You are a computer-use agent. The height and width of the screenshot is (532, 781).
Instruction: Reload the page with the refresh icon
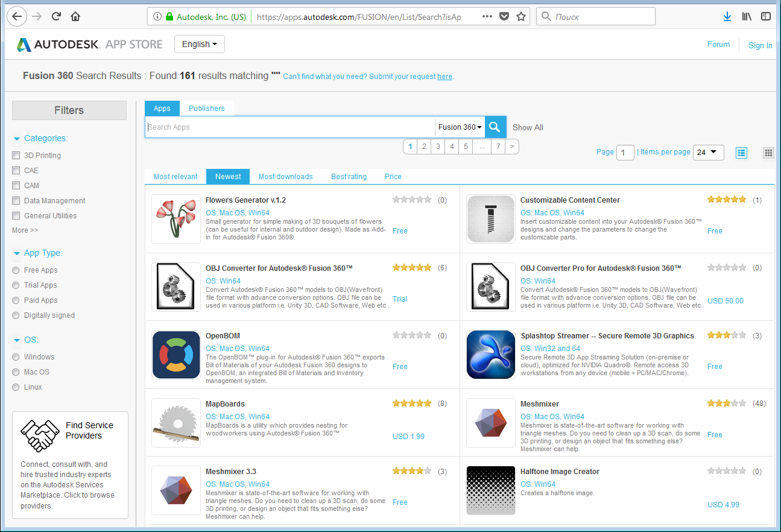56,16
